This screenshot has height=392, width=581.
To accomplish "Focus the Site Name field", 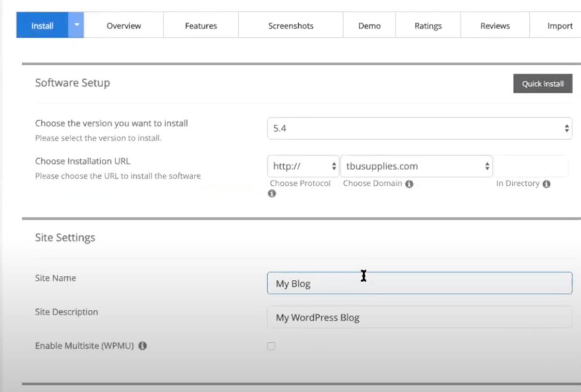I will [420, 283].
